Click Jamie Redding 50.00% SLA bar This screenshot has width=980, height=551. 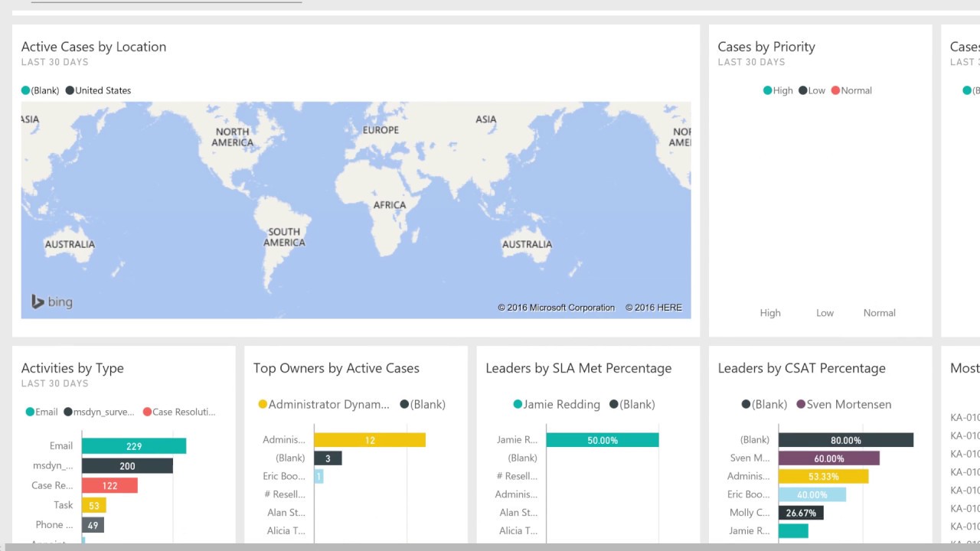pos(602,440)
